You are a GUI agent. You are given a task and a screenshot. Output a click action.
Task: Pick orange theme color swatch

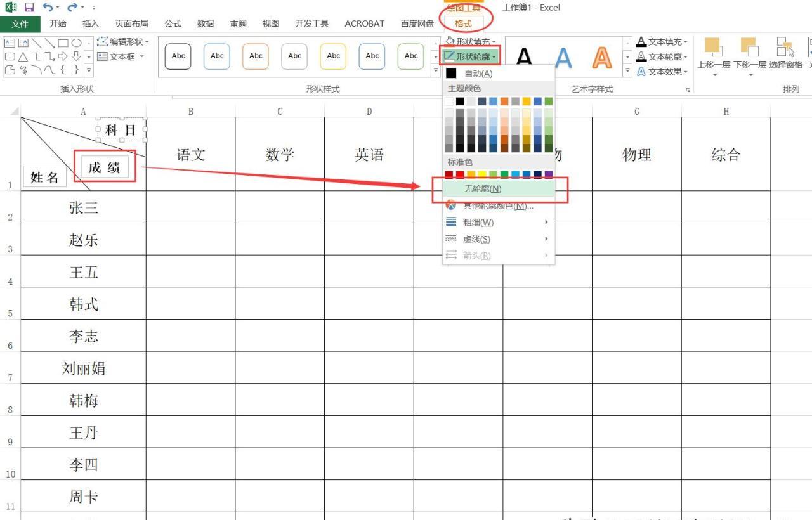(x=504, y=101)
